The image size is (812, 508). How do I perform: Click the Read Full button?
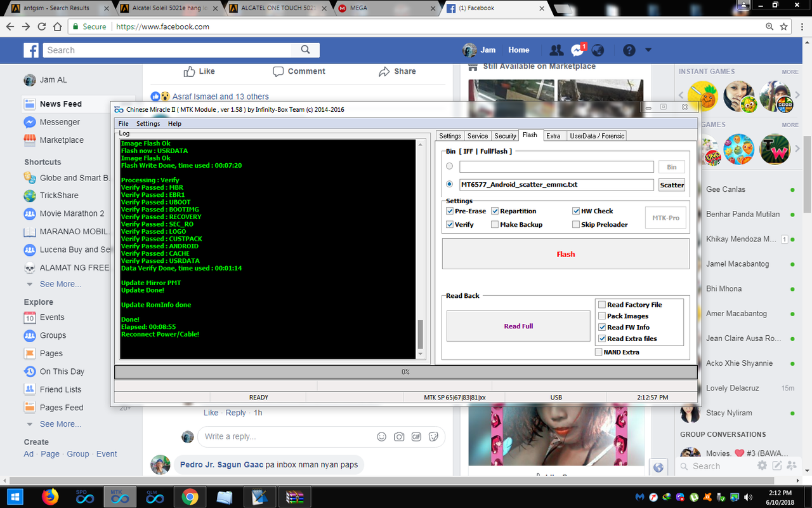tap(518, 326)
